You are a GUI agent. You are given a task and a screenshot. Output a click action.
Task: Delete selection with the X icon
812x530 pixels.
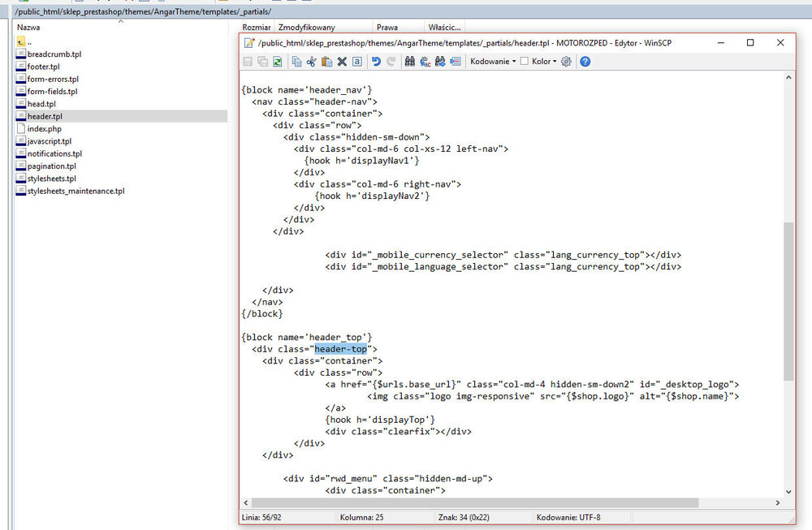[x=342, y=62]
